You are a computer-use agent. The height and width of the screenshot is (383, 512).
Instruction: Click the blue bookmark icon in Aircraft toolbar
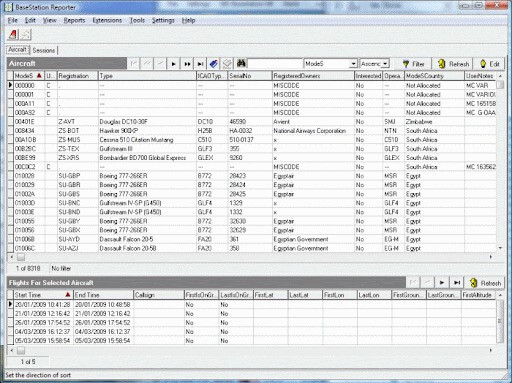214,63
